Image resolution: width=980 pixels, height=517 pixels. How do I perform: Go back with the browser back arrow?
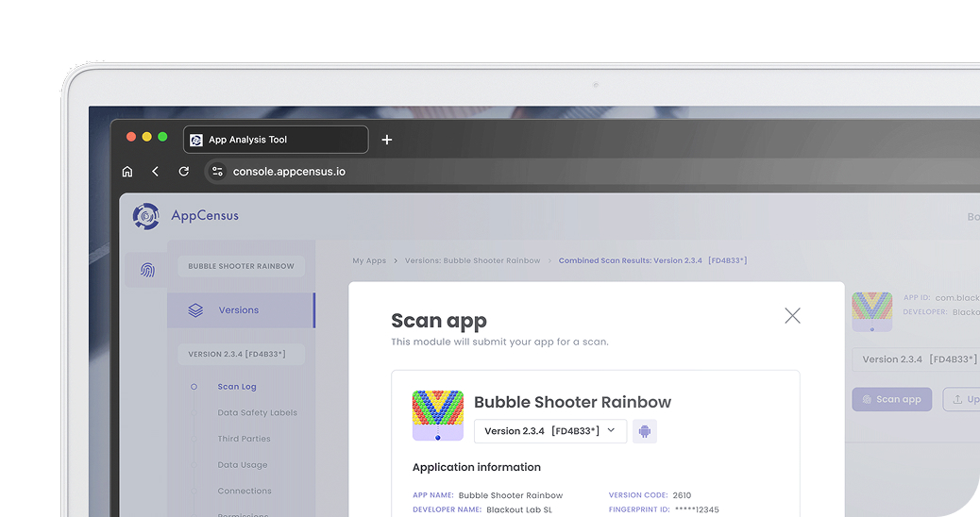[x=155, y=171]
